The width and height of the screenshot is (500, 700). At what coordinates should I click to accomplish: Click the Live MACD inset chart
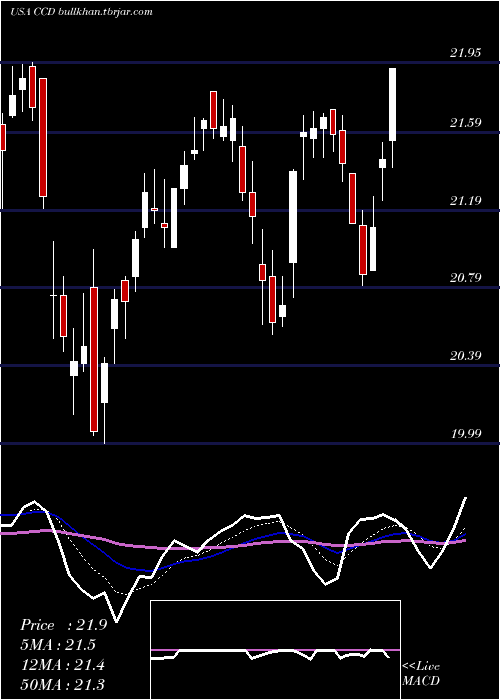coord(275,650)
